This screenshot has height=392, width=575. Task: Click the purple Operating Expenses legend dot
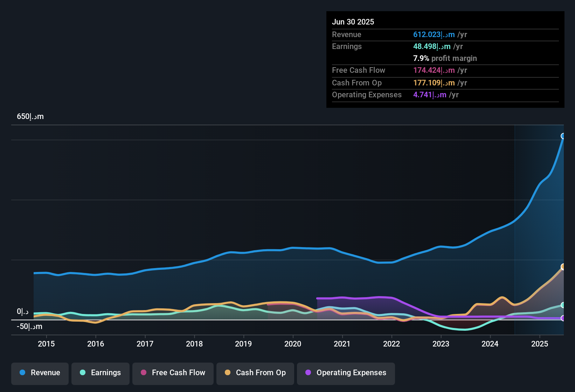pos(308,373)
